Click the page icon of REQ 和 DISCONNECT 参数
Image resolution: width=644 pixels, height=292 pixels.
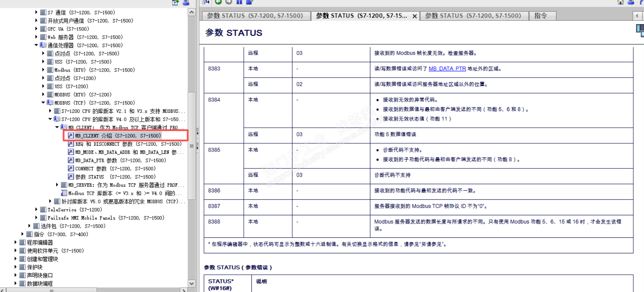click(71, 144)
